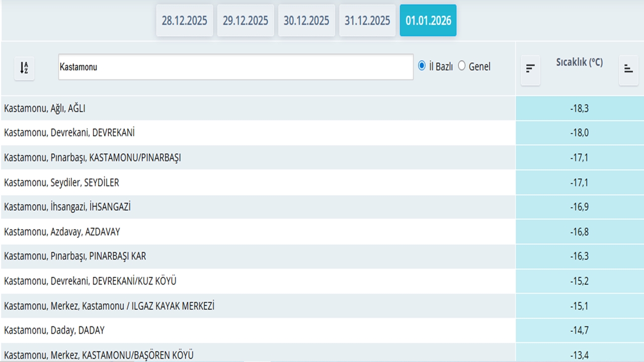Select the 01.01.2026 date tab
This screenshot has width=644, height=362.
coord(428,21)
